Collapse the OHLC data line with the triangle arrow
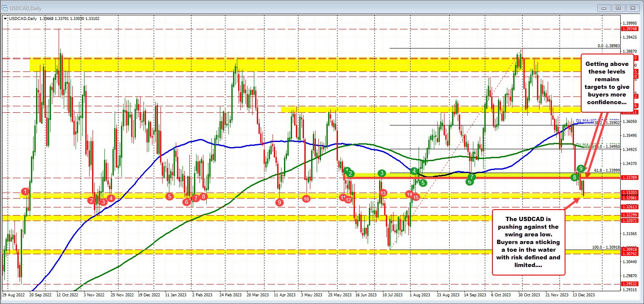 [5, 18]
